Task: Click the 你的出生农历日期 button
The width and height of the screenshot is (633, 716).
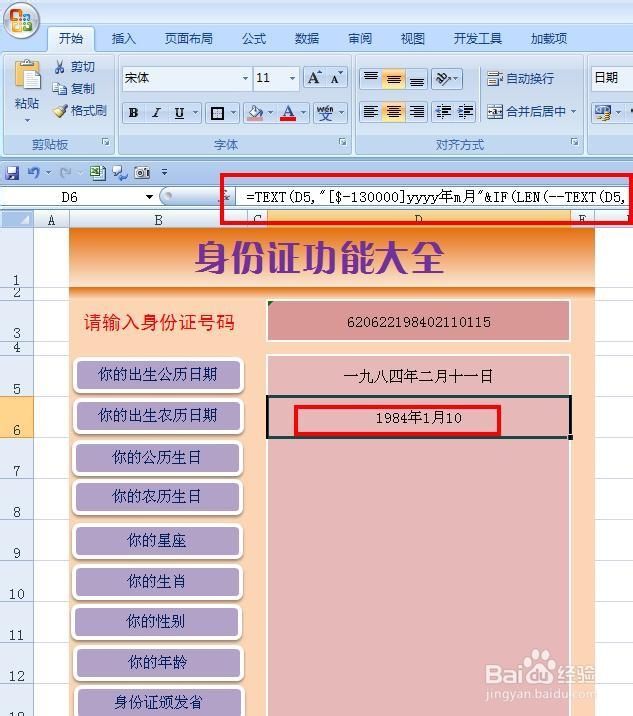Action: (158, 416)
